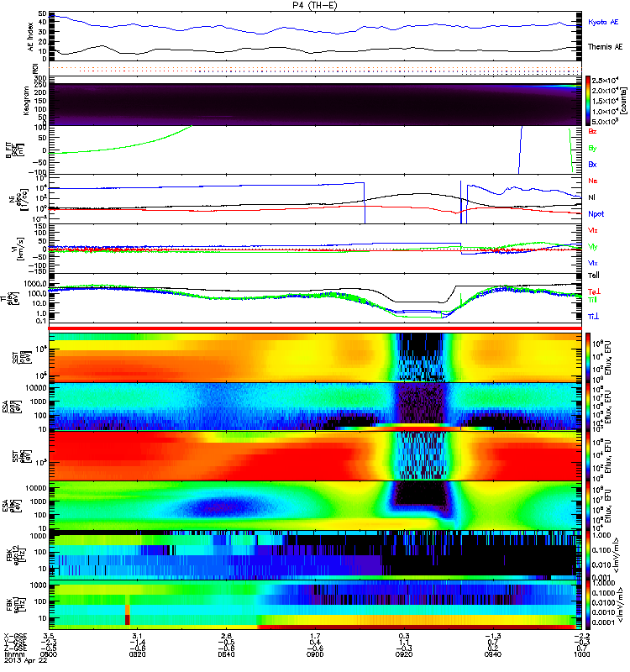The height and width of the screenshot is (672, 630).
Task: Click the Keogram axis label
Action: coord(26,100)
